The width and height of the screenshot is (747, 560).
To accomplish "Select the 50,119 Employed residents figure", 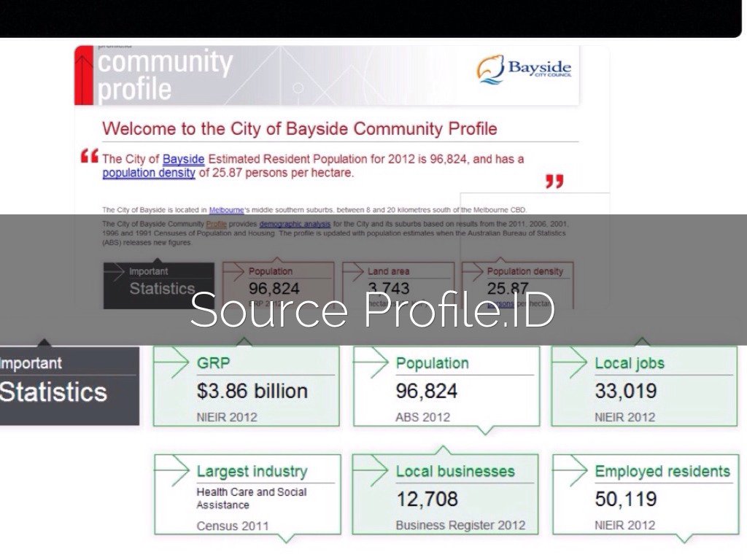I will (x=626, y=499).
